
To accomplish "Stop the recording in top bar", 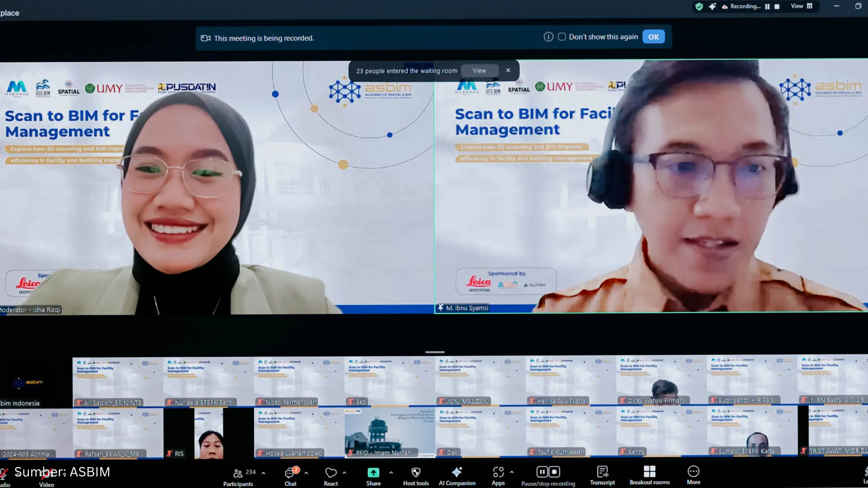I will pos(777,7).
